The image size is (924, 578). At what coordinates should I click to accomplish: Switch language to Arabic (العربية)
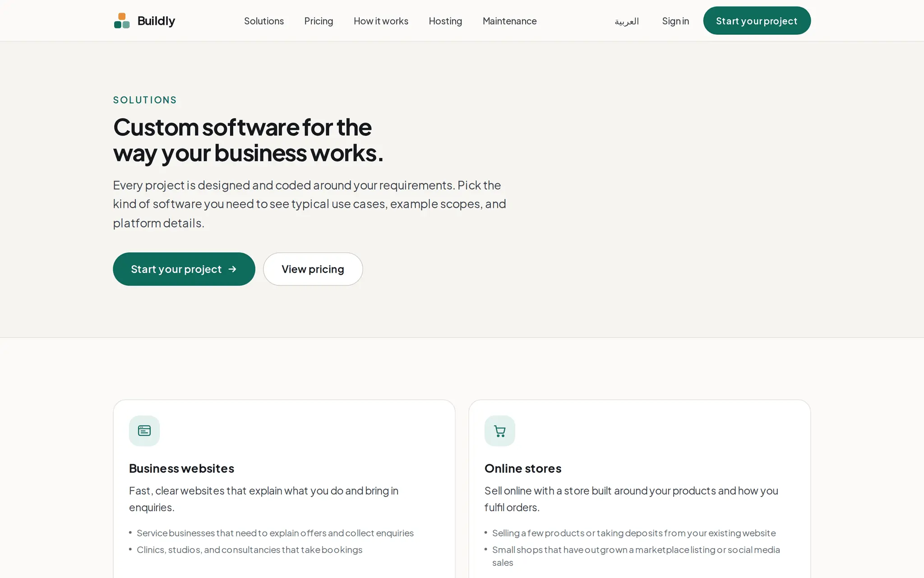tap(627, 21)
